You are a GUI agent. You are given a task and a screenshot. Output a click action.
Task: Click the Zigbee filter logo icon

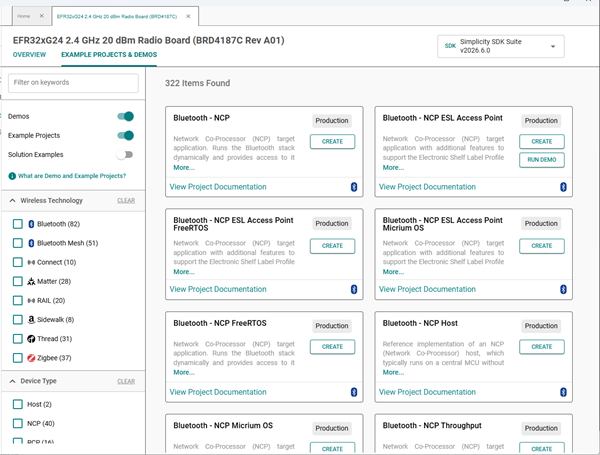tap(31, 358)
